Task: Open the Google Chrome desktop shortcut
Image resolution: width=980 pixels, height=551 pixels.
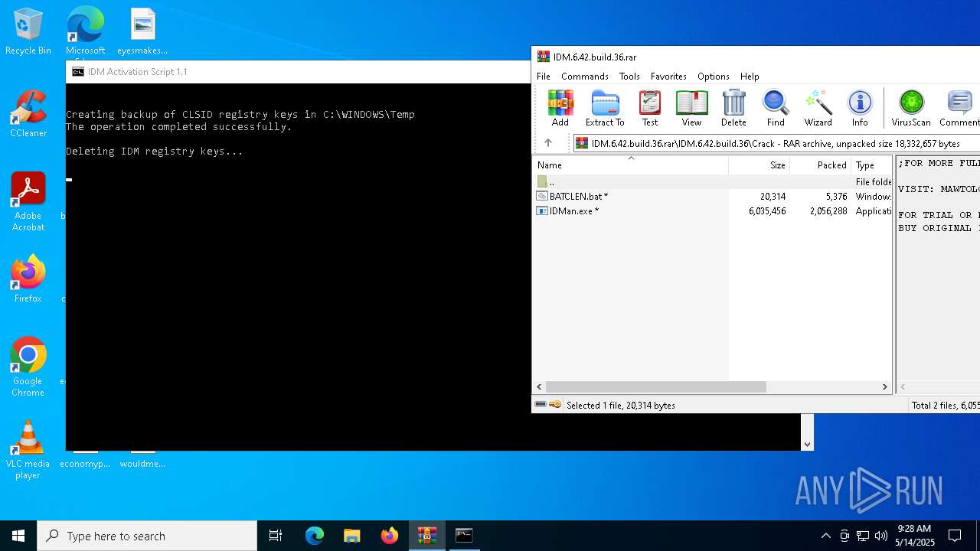Action: point(28,367)
